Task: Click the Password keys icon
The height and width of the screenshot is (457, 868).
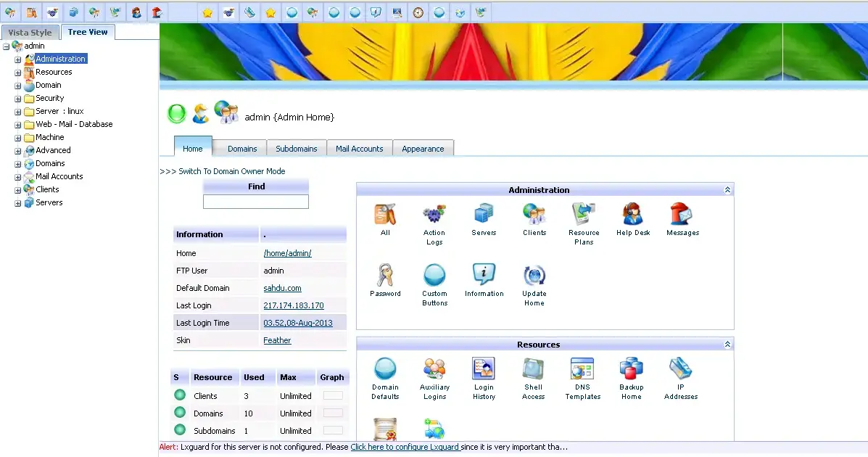Action: pos(385,276)
